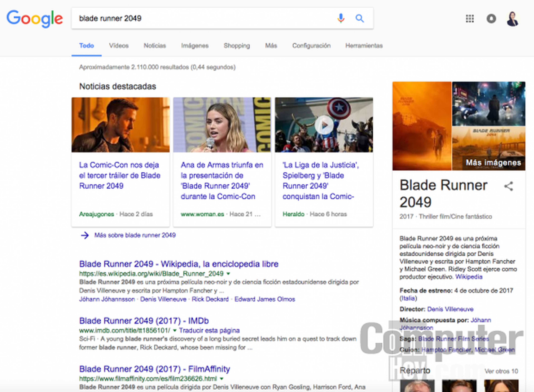
Task: Expand the FilmAffinity URL dropdown arrow
Action: click(x=222, y=379)
